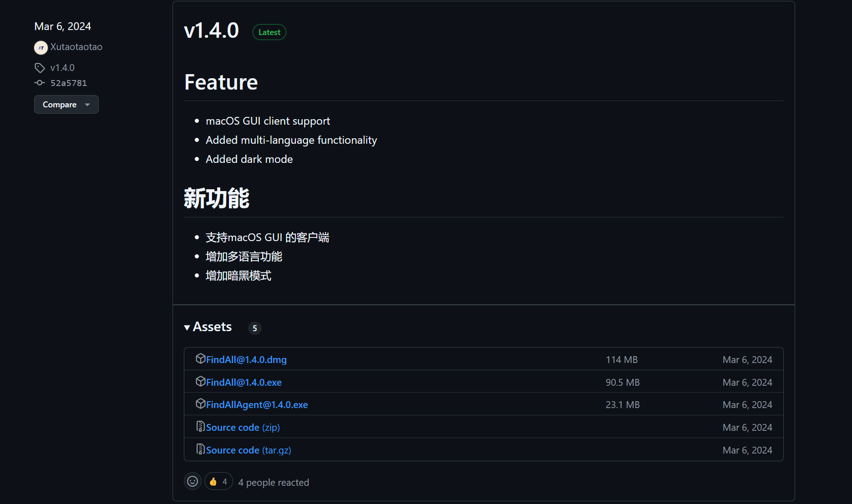
Task: Click 'Added multi-language functionality' text
Action: tap(291, 140)
